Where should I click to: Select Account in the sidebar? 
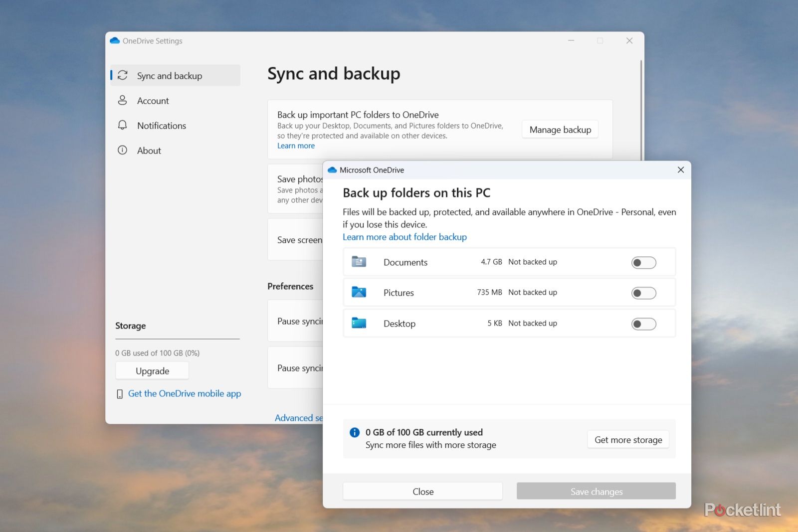pyautogui.click(x=153, y=100)
